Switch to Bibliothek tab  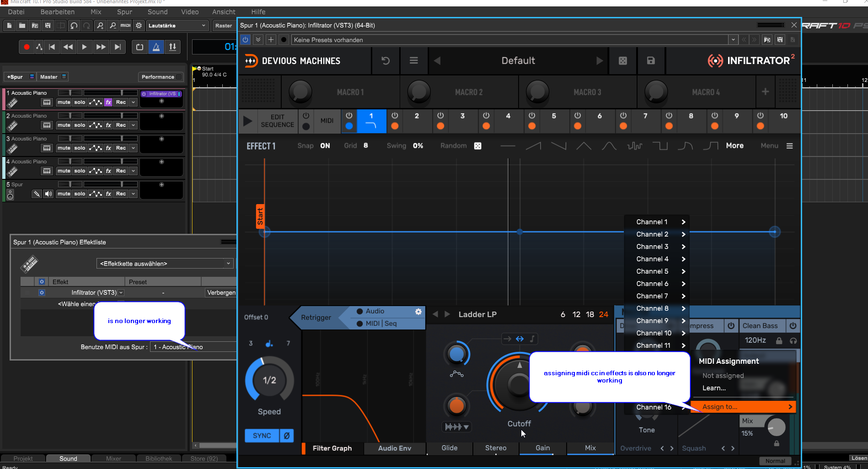(159, 458)
